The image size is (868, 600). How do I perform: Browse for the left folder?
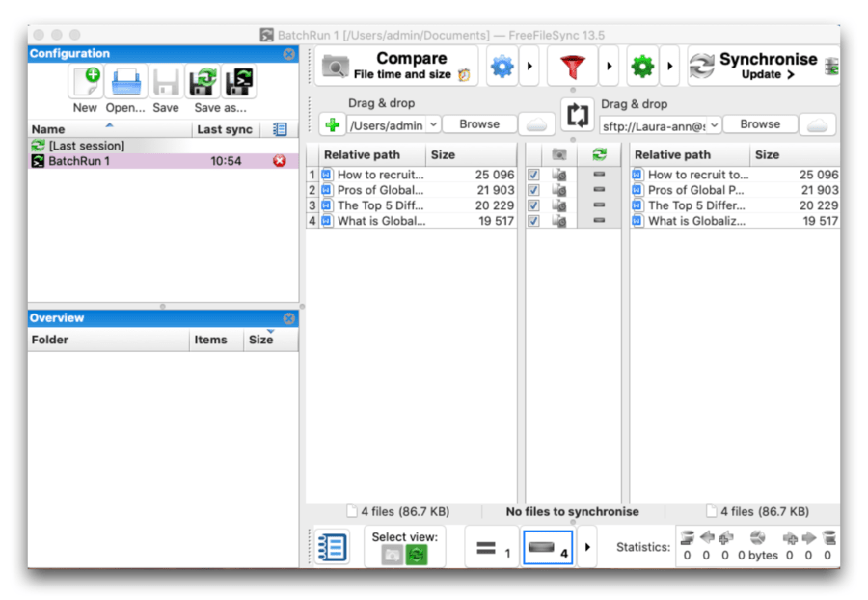[x=479, y=123]
